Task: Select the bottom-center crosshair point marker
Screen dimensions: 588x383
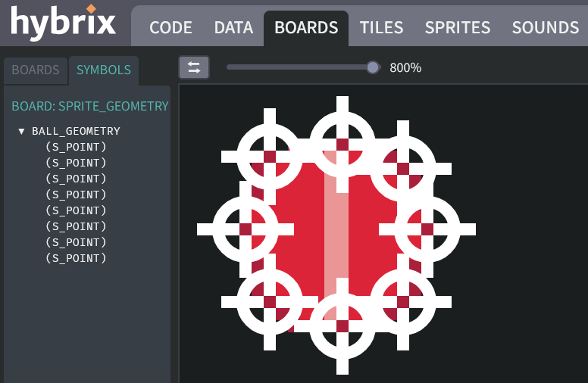Action: [x=342, y=326]
